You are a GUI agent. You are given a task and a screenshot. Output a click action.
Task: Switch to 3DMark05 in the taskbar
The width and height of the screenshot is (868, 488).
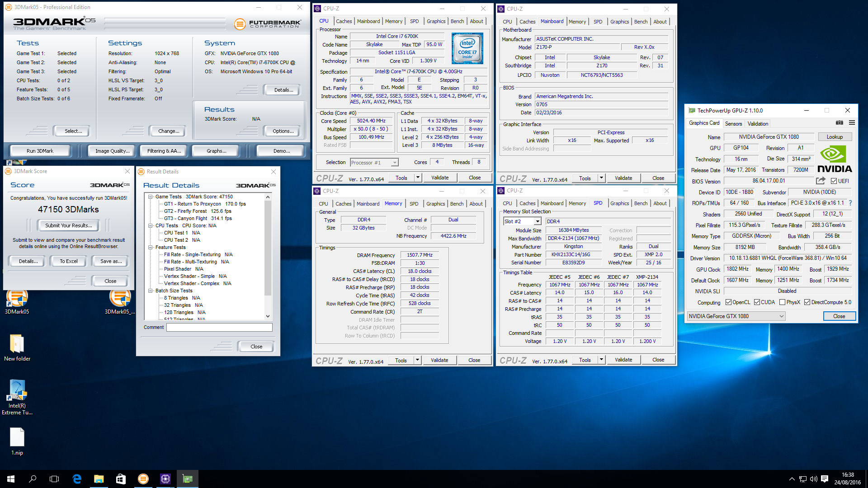[x=143, y=479]
